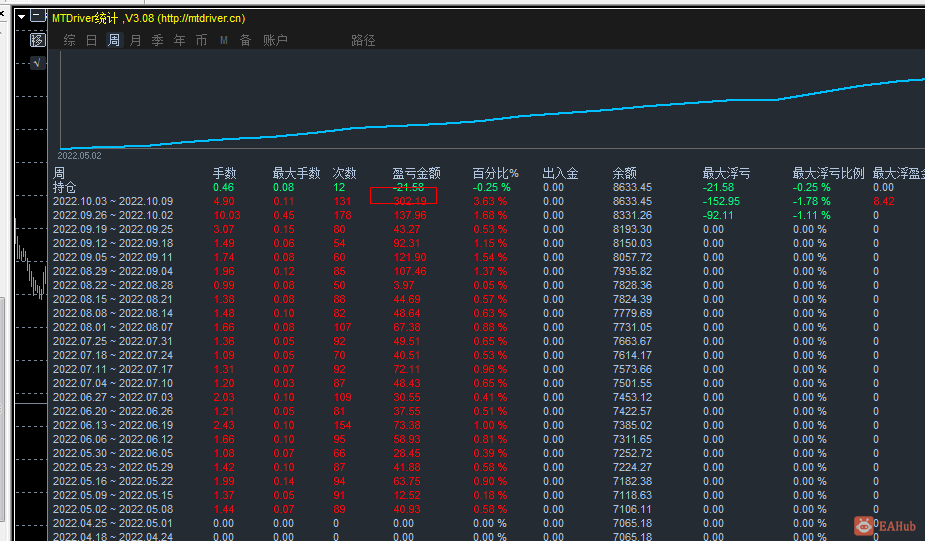
Task: Open the white triangle dropdown beside the title
Action: tap(22, 17)
